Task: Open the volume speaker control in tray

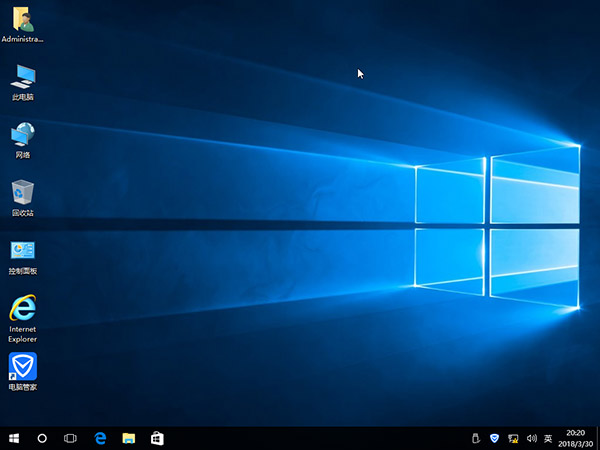Action: tap(530, 438)
